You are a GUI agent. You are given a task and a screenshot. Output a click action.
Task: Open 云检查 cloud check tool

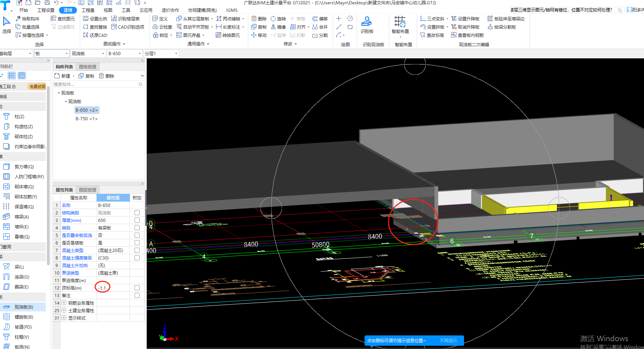(x=162, y=27)
